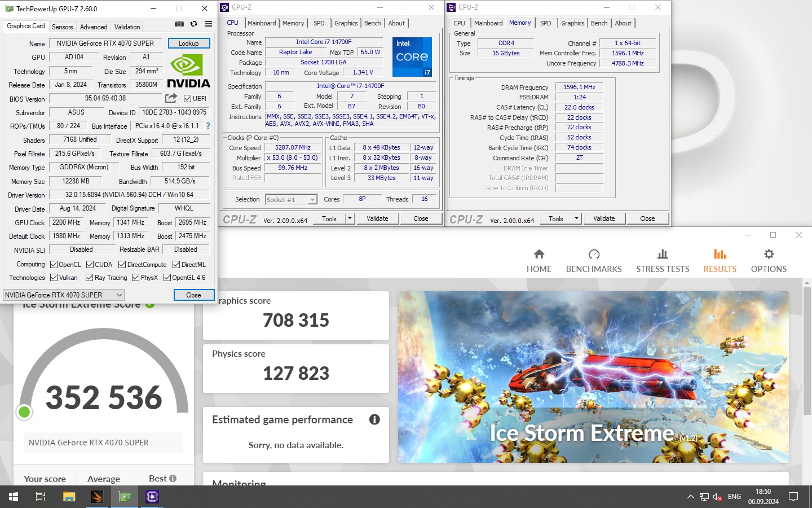Click the 3DMark taskbar icon
This screenshot has height=508, width=812.
(x=96, y=497)
